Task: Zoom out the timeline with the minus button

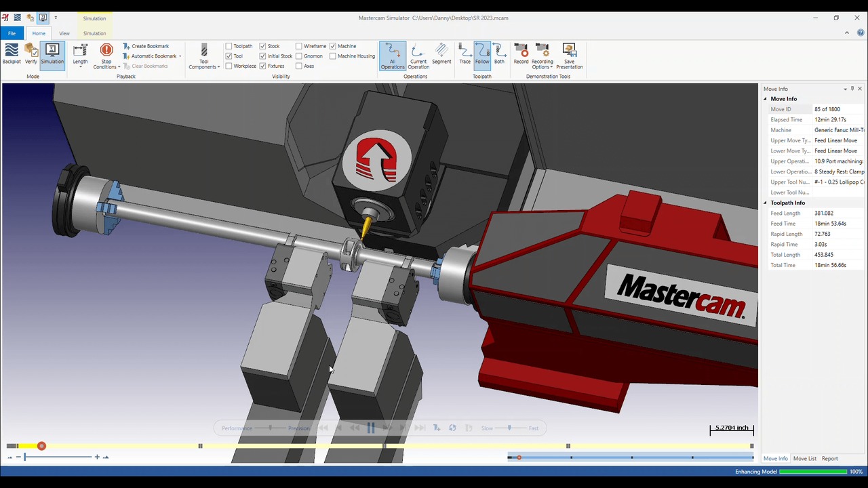Action: coord(18,457)
